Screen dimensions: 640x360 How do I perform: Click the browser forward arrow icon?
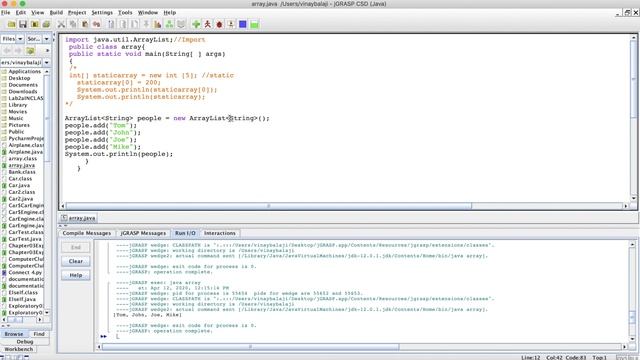coord(18,51)
